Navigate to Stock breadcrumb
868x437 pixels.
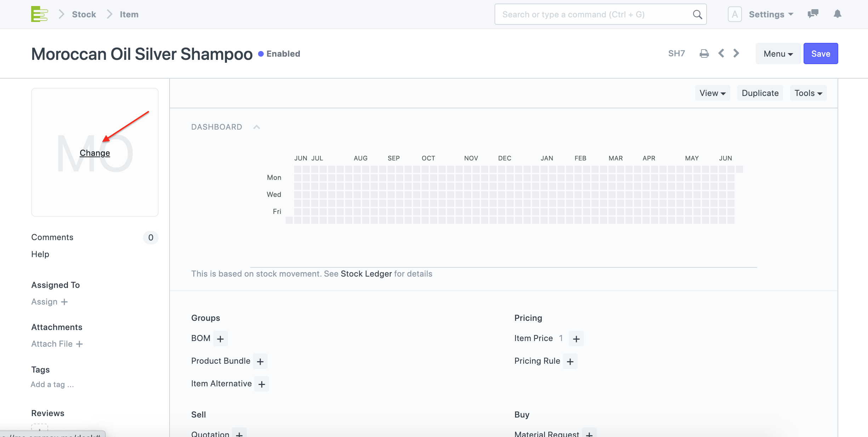(84, 15)
